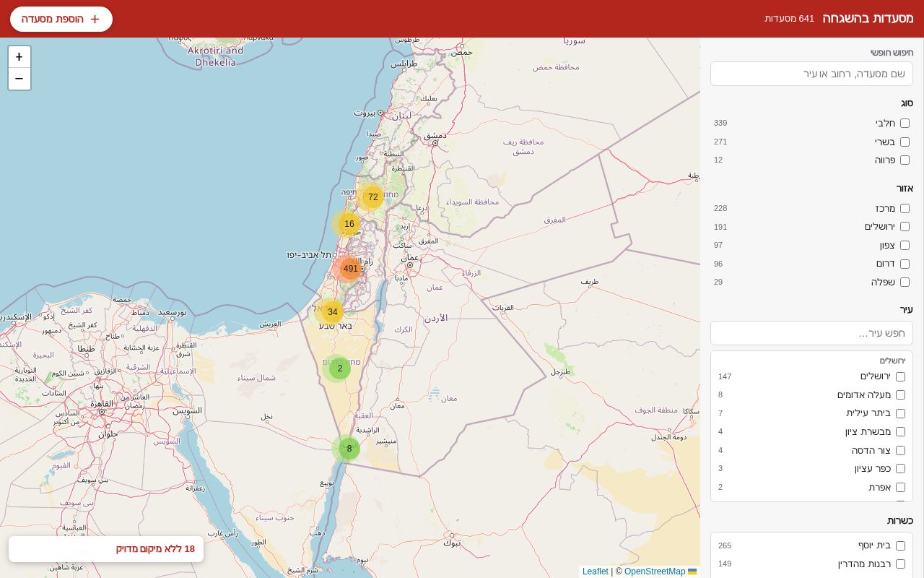This screenshot has width=924, height=578.
Task: Check the חלבי type filter
Action: coord(905,124)
